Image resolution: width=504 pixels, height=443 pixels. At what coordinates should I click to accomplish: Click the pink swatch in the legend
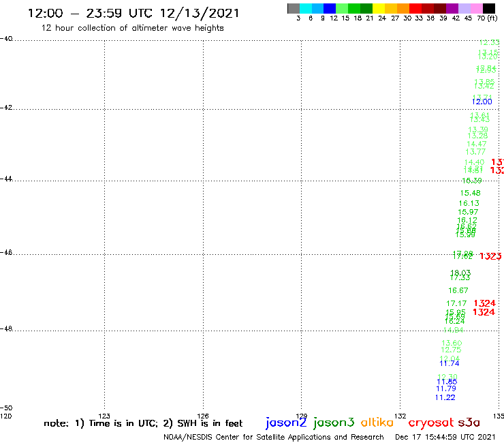tap(477, 8)
